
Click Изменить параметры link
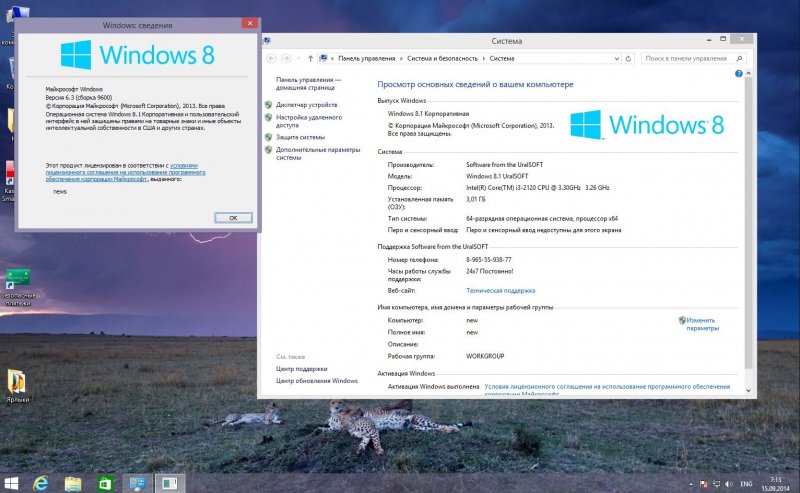tap(702, 324)
